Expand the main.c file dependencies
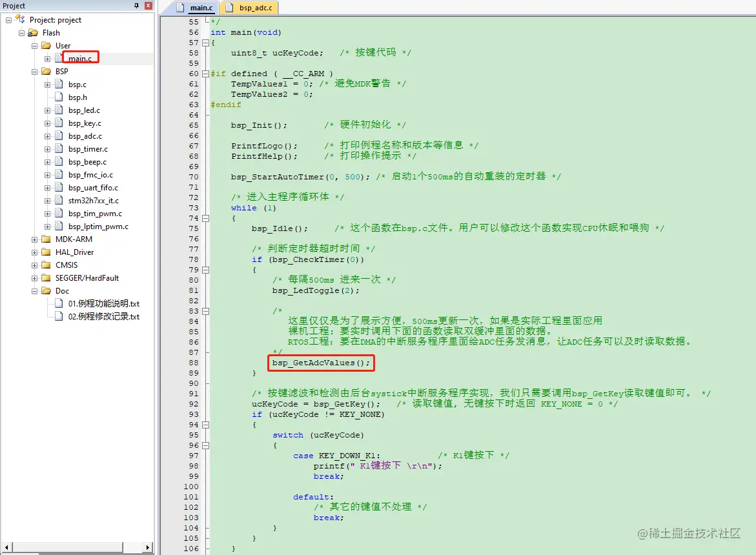Screen dimensions: 756x555 (47, 59)
